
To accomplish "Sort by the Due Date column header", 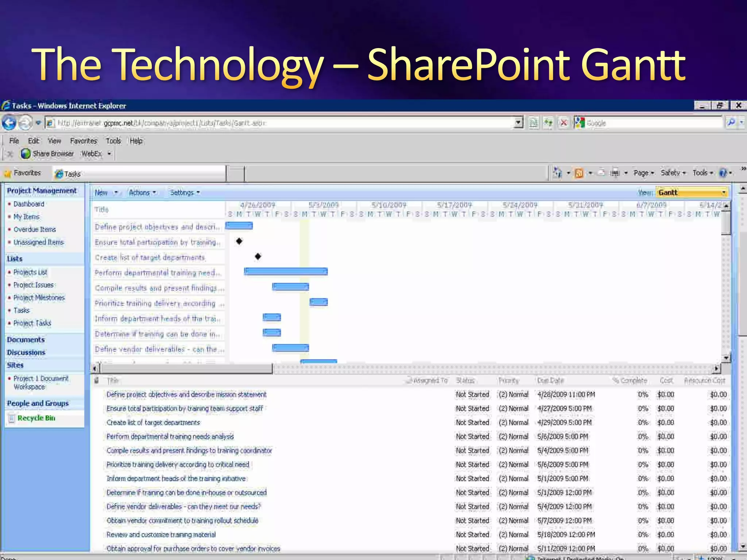I will tap(550, 381).
